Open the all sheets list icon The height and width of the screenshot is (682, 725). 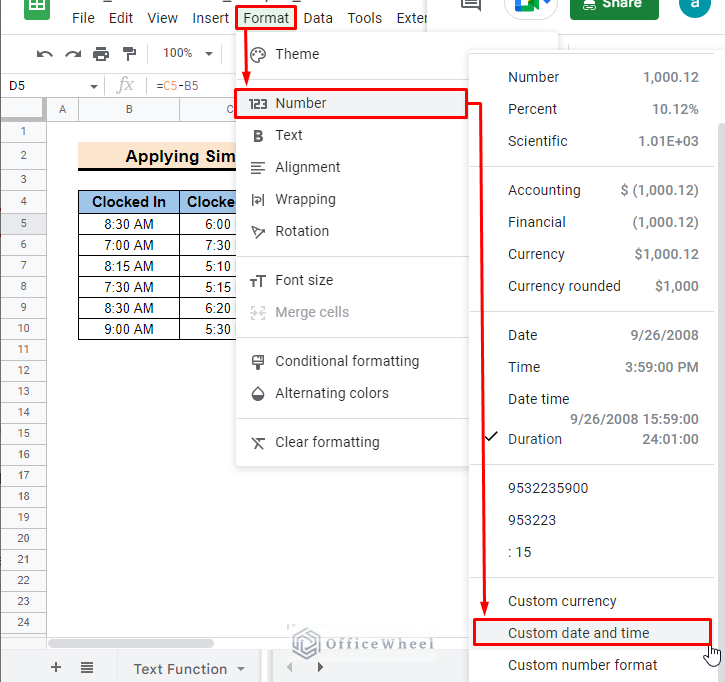(87, 667)
